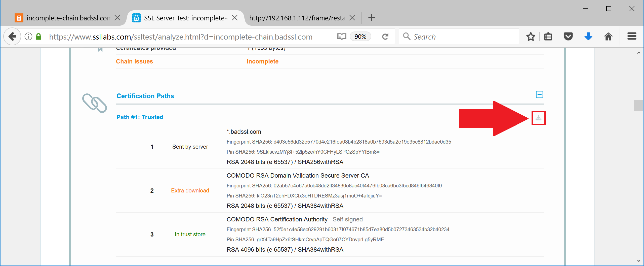Download the Path #1 certificate chain

[538, 118]
